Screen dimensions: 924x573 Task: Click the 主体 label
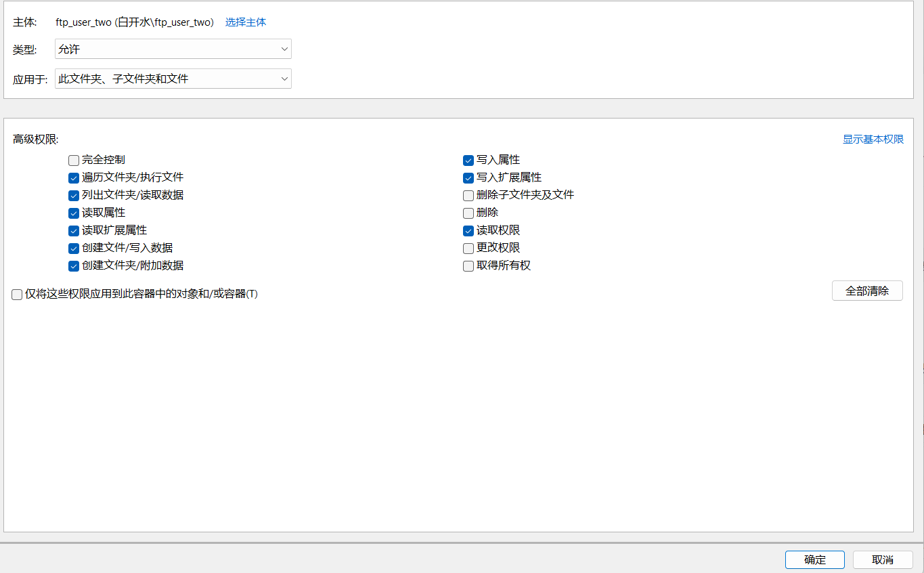pos(26,22)
